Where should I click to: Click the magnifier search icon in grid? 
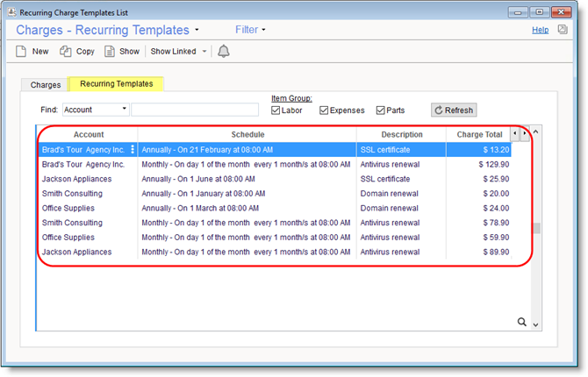click(522, 323)
